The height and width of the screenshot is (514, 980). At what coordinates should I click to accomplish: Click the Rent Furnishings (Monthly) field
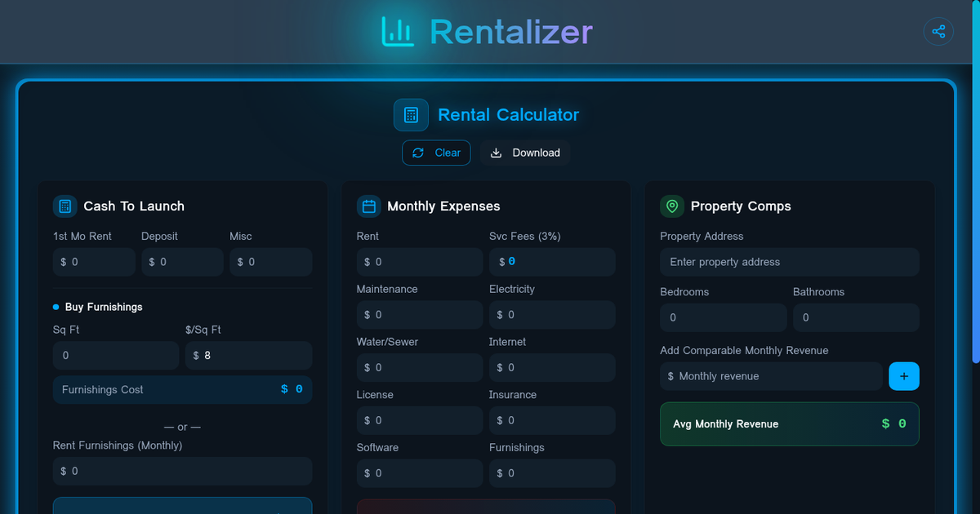click(x=183, y=471)
